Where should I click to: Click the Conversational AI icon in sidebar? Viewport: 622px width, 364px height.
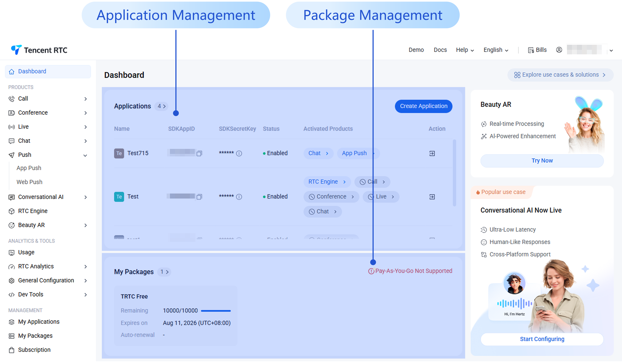pos(12,197)
